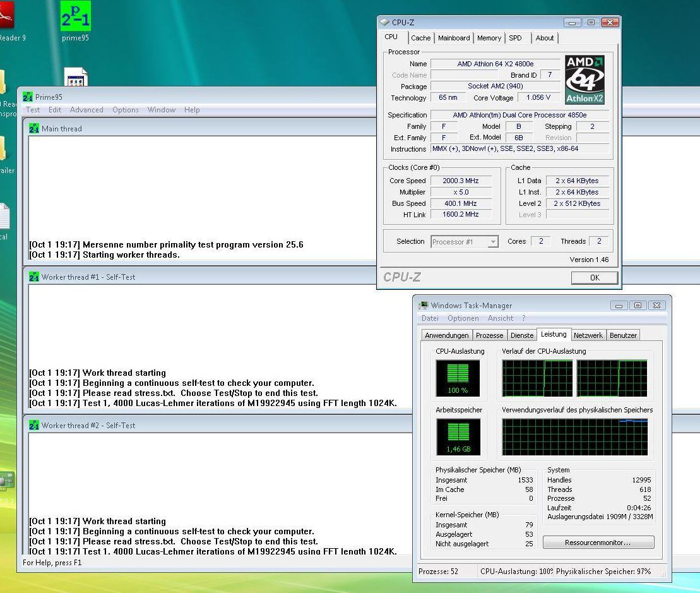Click the physical memory usage history graph
Viewport: 700px width, 593px height.
[575, 437]
